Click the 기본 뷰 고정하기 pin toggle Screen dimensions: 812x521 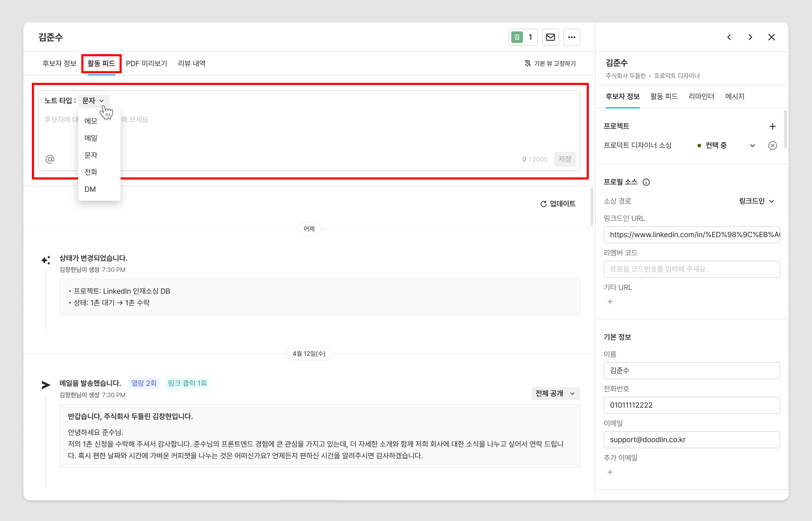(x=550, y=64)
